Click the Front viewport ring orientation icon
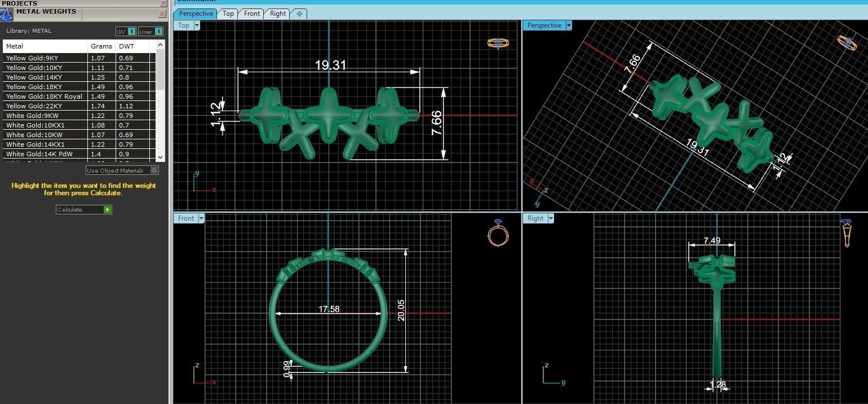The height and width of the screenshot is (404, 868). tap(498, 232)
